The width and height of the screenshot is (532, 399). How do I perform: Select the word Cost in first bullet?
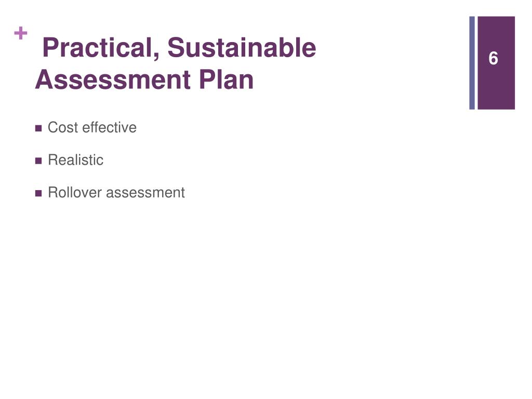(x=63, y=128)
